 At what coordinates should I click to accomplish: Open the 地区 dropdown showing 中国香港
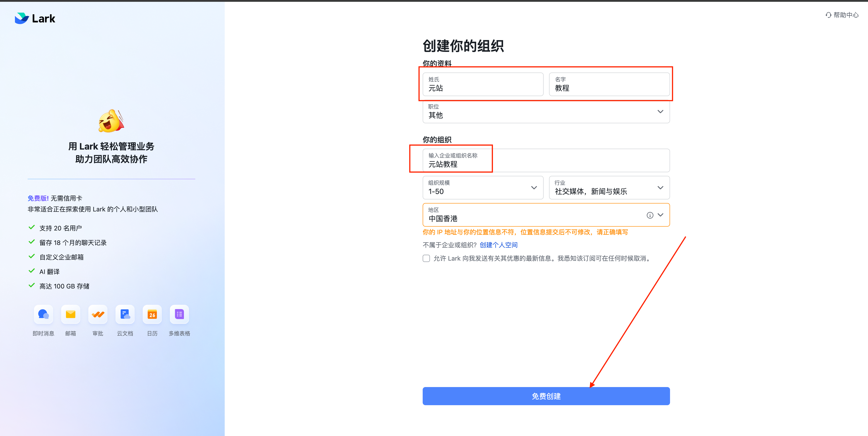coord(546,215)
